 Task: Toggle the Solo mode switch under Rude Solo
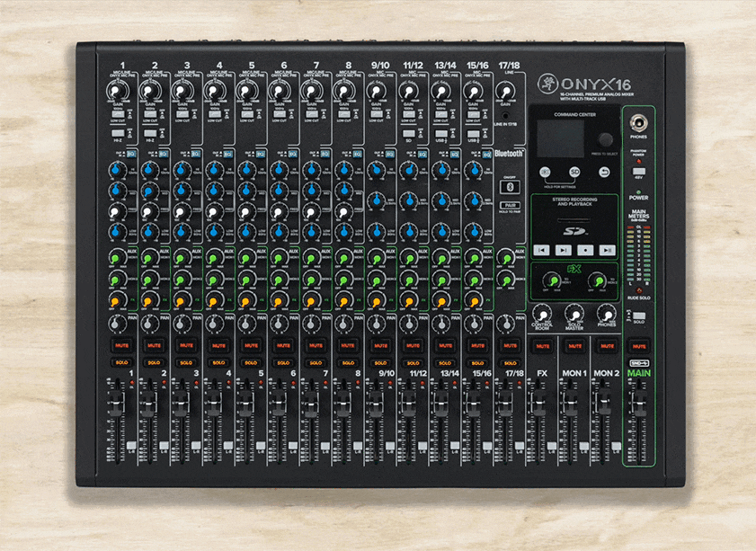(639, 315)
